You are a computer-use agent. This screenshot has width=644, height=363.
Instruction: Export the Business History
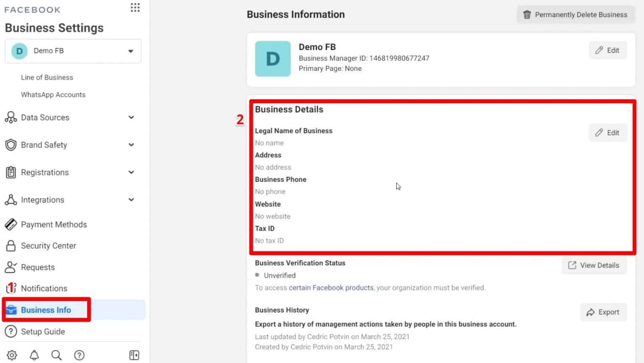[603, 312]
